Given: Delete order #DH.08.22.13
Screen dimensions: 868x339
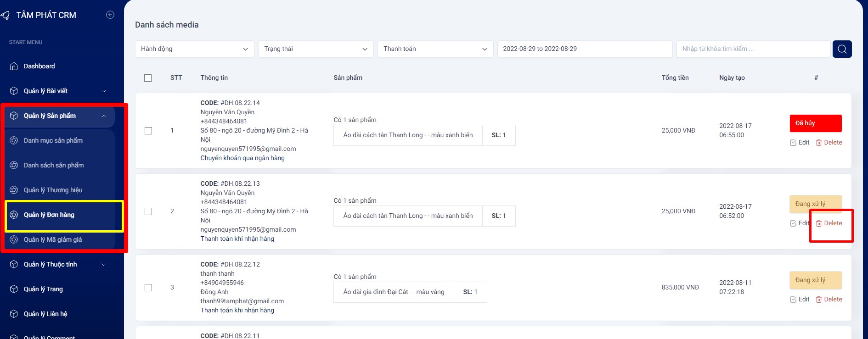Looking at the screenshot, I should point(829,223).
